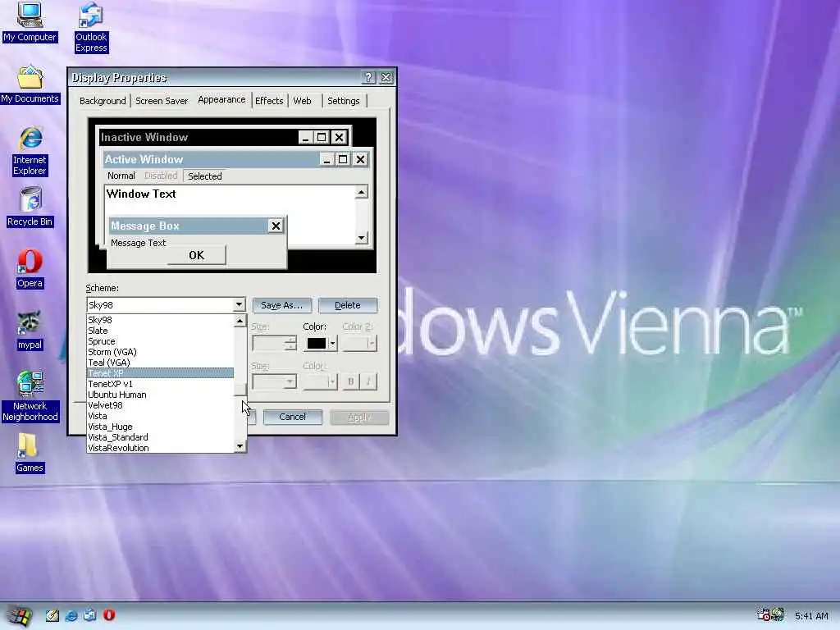
Task: Switch to the Background tab
Action: [103, 101]
